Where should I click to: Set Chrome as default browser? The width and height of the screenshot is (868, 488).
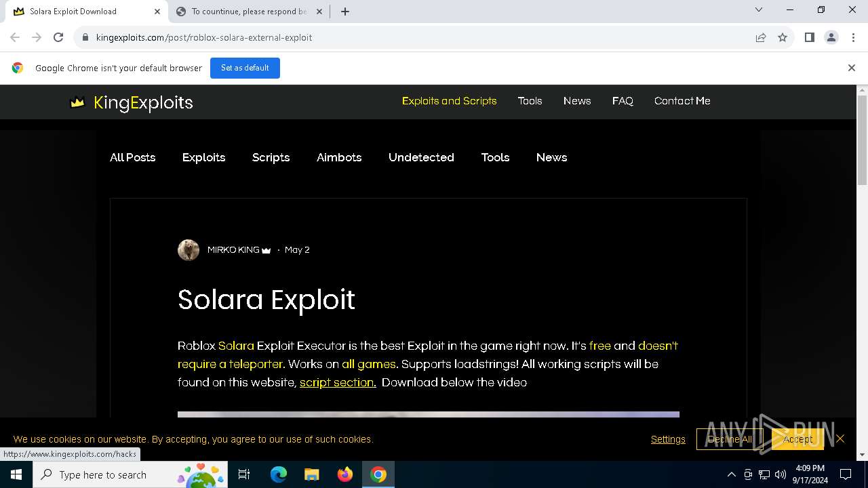[245, 68]
